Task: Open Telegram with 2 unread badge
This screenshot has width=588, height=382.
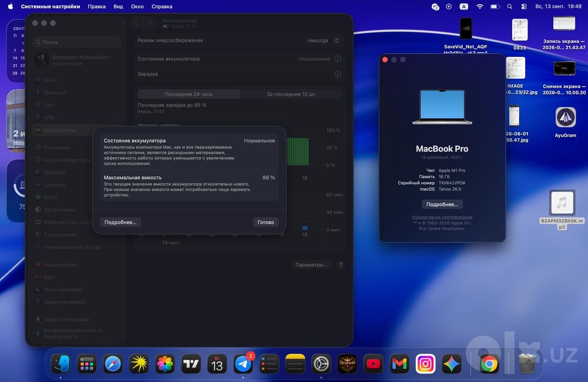Action: point(243,364)
